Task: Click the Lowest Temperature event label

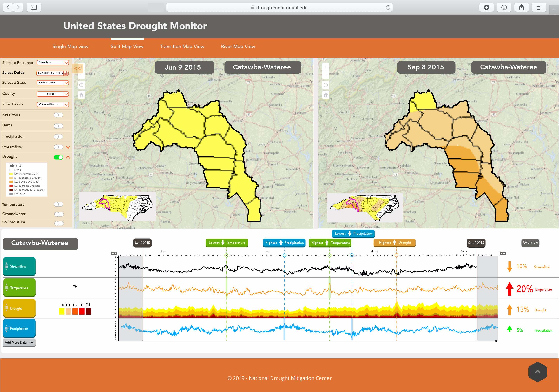Action: click(x=227, y=243)
